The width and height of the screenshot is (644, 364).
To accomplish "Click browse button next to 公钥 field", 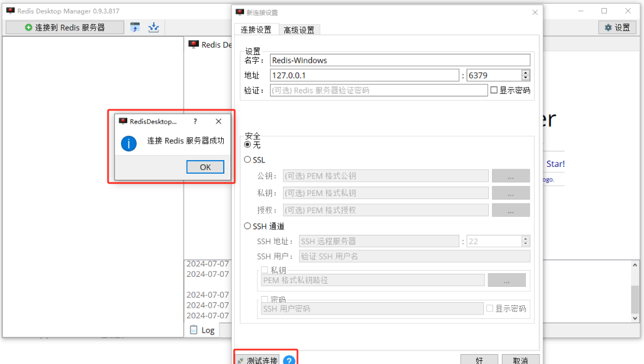I will pos(511,176).
